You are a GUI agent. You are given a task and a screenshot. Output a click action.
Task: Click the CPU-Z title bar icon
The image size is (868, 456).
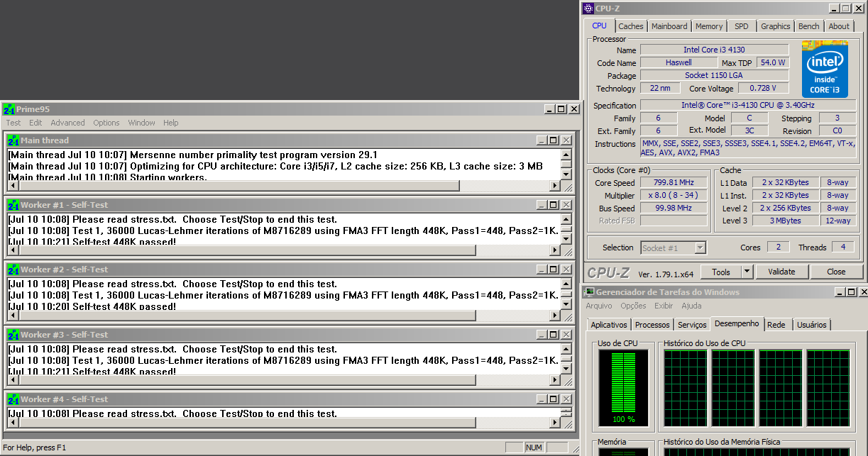588,9
